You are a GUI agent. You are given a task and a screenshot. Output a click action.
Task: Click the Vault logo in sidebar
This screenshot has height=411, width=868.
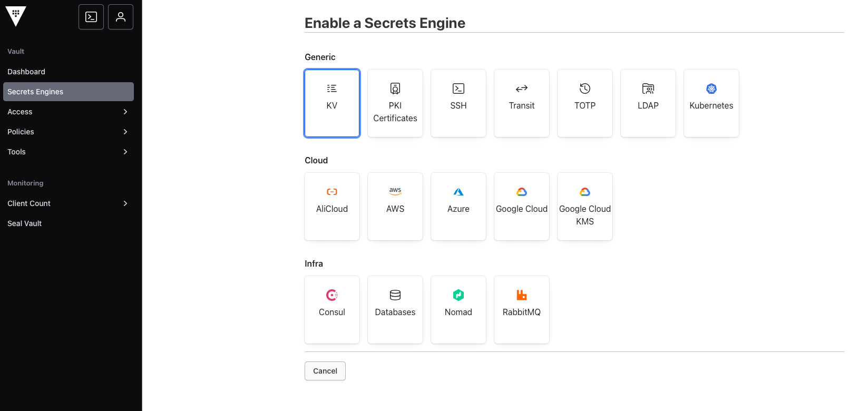click(x=16, y=17)
